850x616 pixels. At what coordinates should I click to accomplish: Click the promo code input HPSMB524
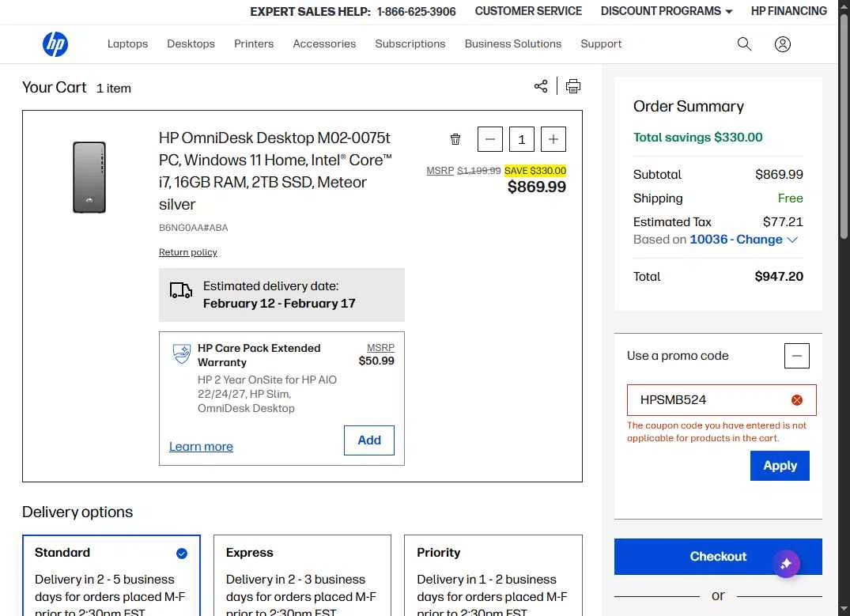(722, 400)
